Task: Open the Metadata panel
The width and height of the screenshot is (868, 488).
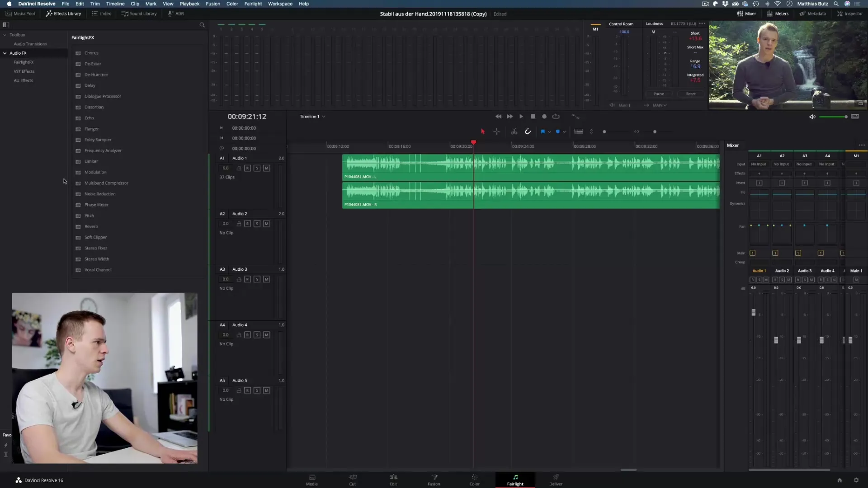Action: (x=812, y=14)
